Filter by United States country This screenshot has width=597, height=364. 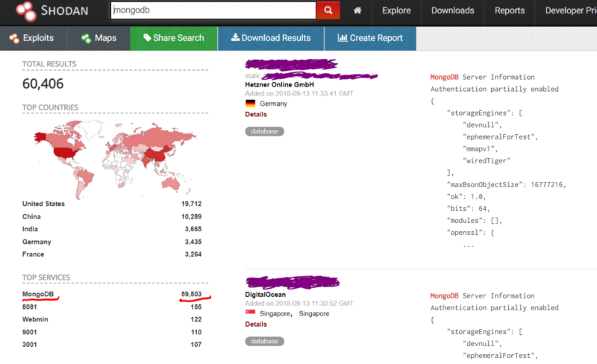43,204
